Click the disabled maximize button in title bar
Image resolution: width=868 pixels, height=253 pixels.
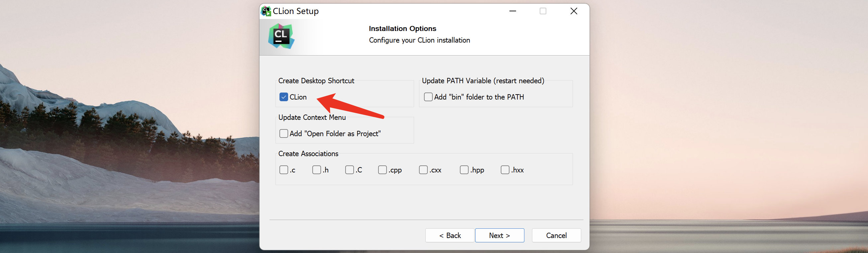(x=543, y=11)
